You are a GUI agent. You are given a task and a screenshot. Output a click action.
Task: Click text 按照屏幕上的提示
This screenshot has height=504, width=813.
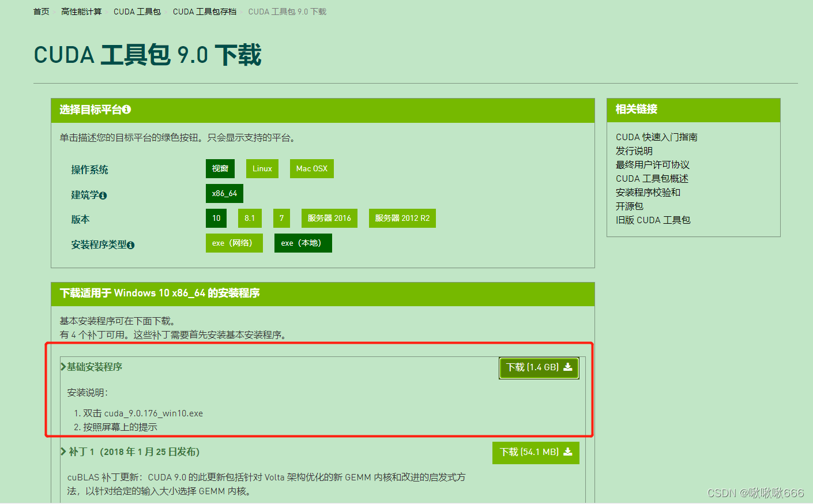pos(120,427)
